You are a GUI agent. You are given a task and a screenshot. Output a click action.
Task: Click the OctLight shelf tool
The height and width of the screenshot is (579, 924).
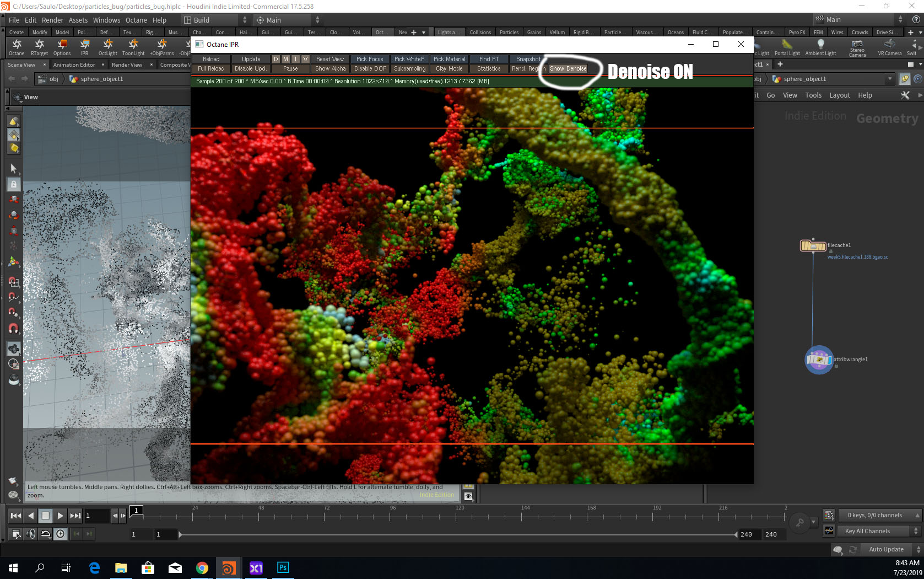pos(107,46)
